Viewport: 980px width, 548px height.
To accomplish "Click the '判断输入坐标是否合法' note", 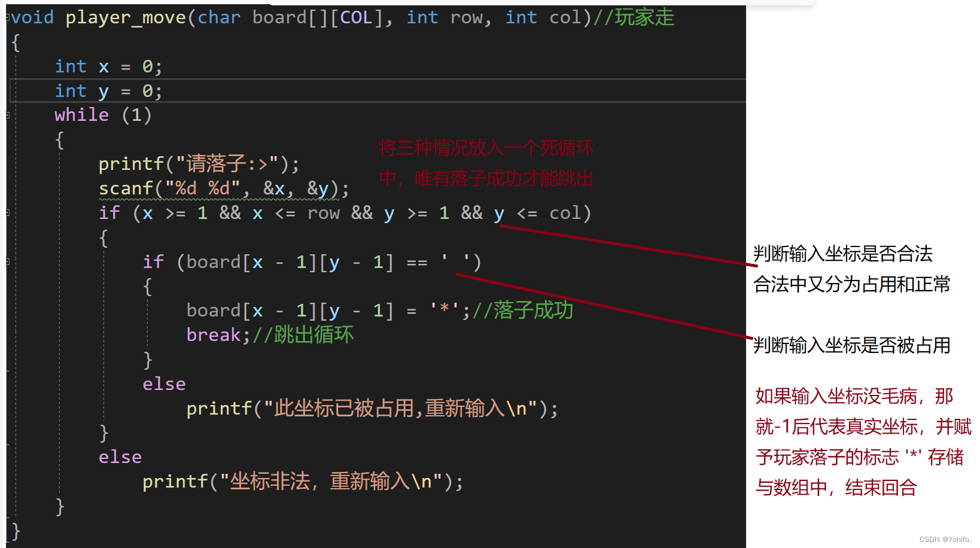I will point(843,254).
